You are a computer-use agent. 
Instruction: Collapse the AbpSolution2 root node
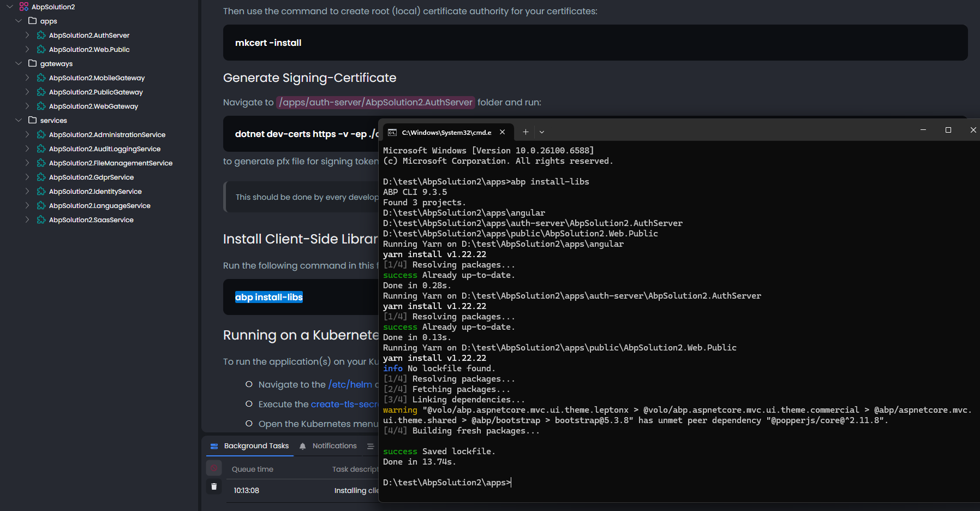[9, 7]
